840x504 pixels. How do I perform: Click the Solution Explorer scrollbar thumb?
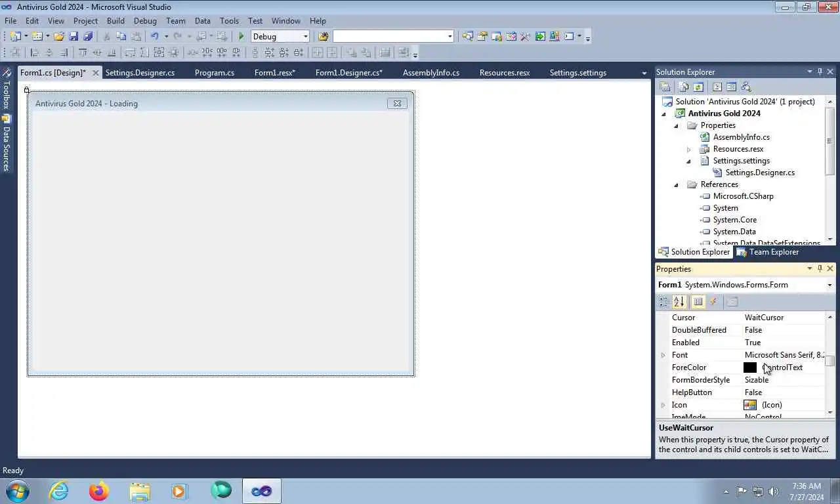tap(830, 140)
